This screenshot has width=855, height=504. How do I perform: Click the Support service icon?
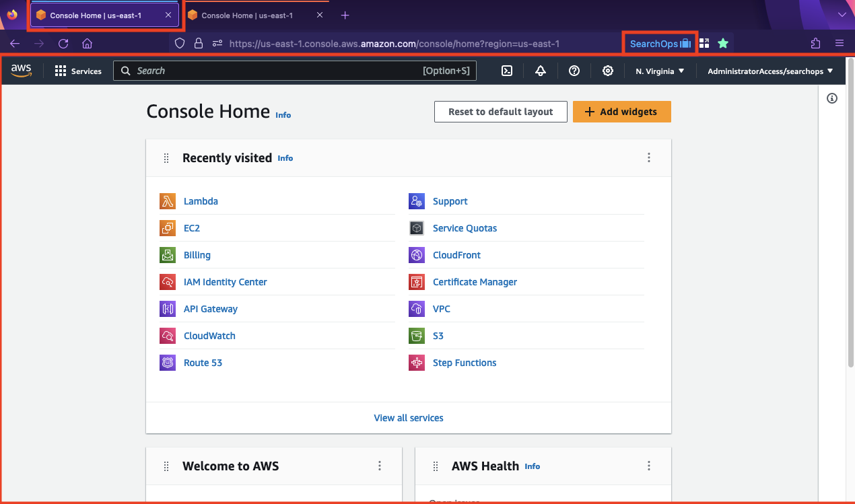click(417, 201)
